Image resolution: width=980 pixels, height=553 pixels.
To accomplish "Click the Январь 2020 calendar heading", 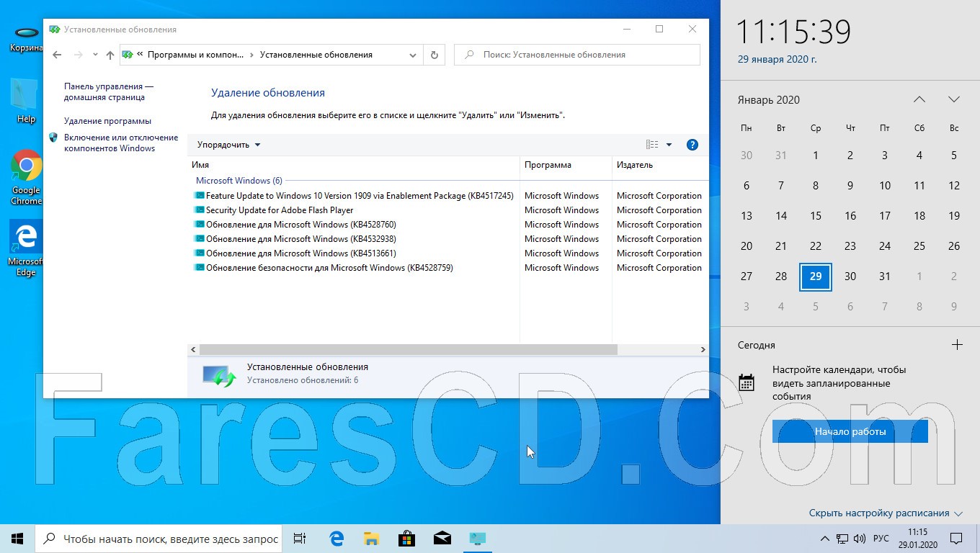I will coord(768,100).
